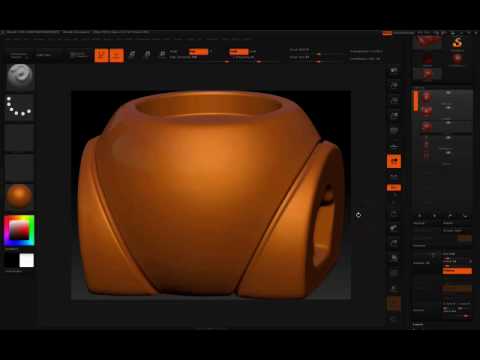
Task: Click the empty Alpha slot on left shelf
Action: [x=19, y=138]
